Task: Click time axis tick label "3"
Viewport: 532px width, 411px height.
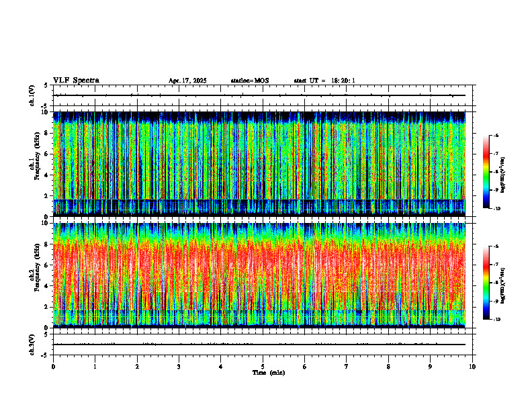Action: click(x=179, y=367)
